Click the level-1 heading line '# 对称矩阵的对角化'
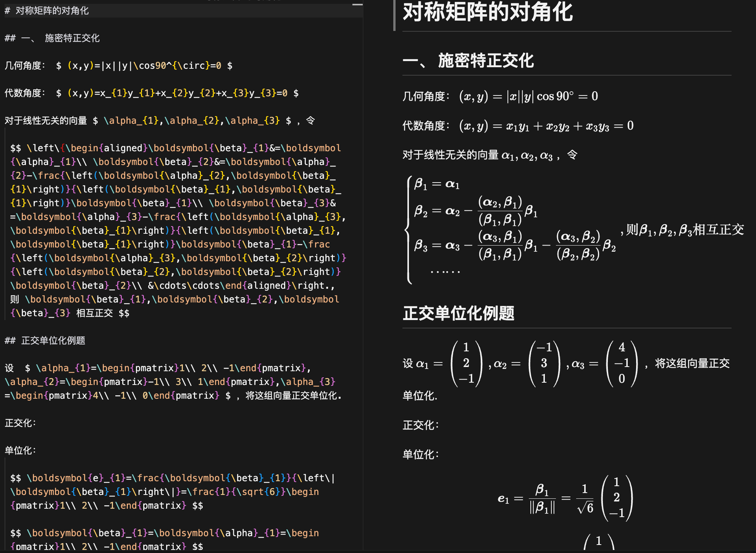The height and width of the screenshot is (553, 756). point(47,11)
